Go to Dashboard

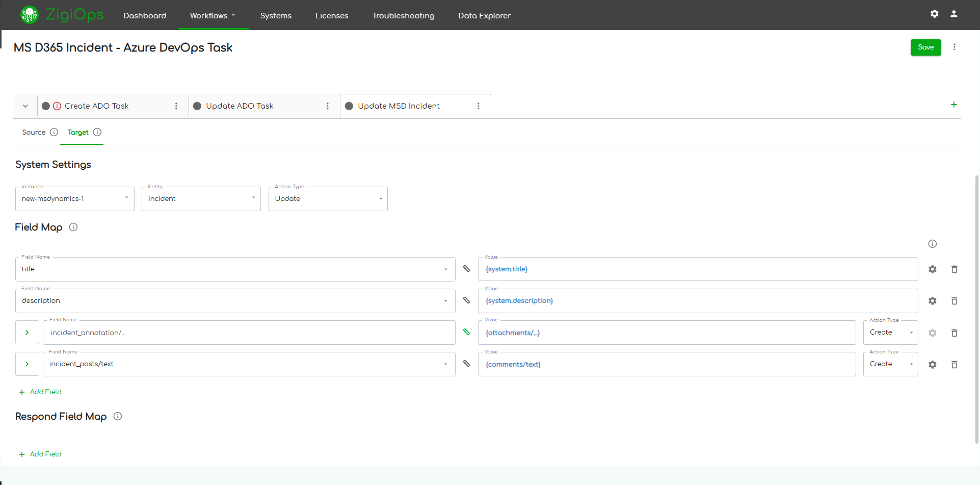[x=145, y=15]
